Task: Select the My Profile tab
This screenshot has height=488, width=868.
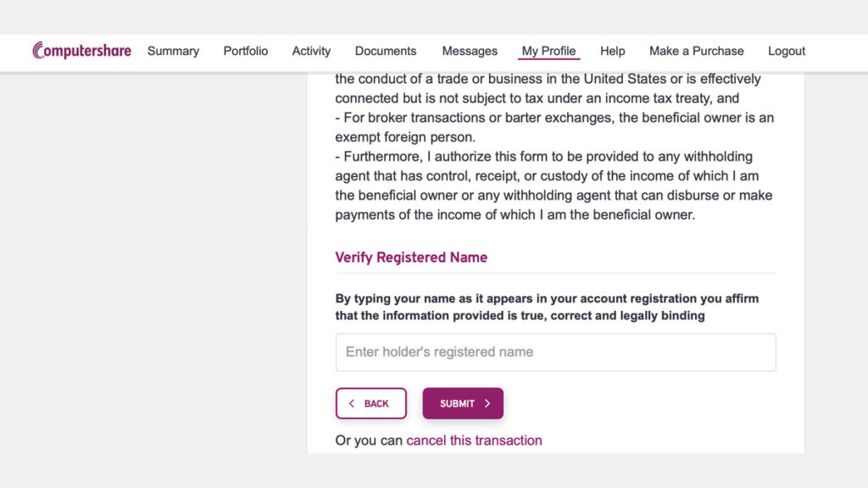Action: pyautogui.click(x=548, y=51)
